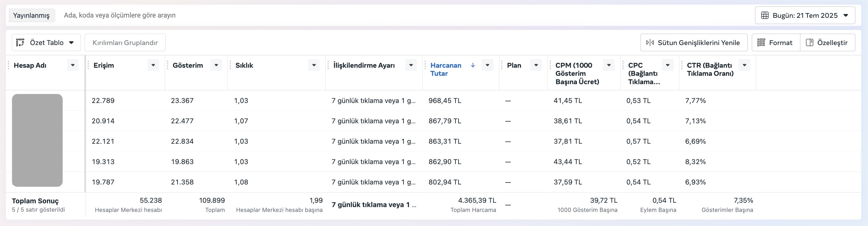The width and height of the screenshot is (868, 226).
Task: Select the impressions value 22.477
Action: pos(182,121)
